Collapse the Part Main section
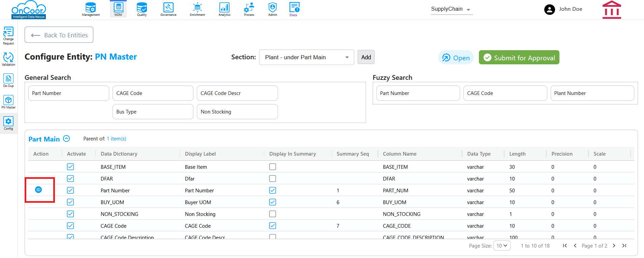This screenshot has height=258, width=644. click(x=66, y=138)
